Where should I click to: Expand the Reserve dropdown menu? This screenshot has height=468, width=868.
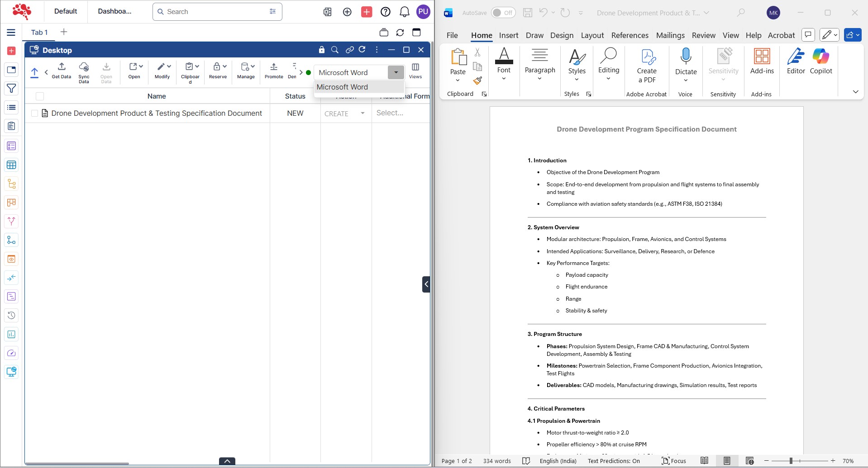tap(225, 66)
